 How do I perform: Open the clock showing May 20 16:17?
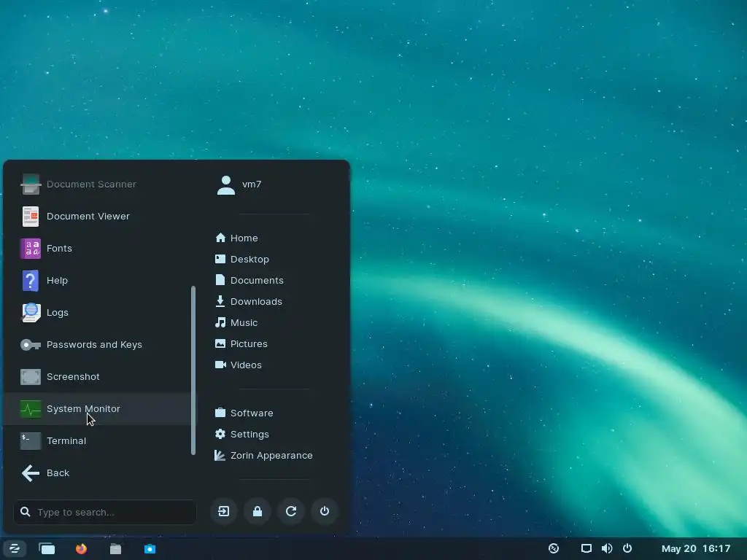point(696,548)
